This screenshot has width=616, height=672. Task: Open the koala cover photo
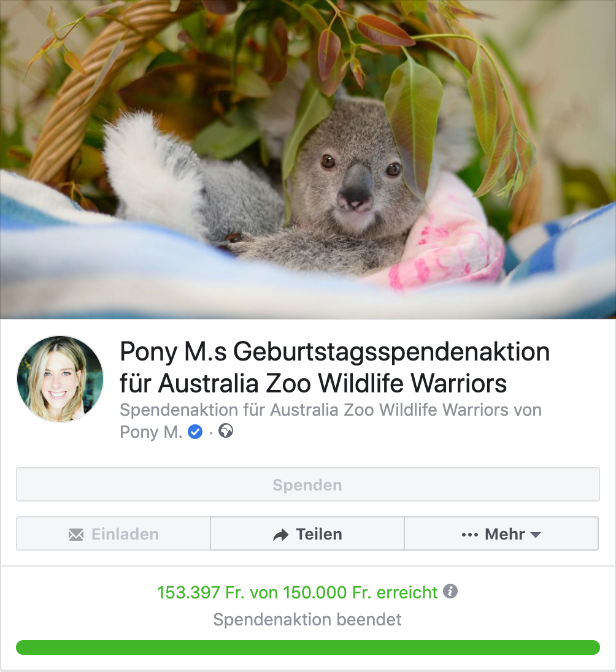tap(308, 159)
